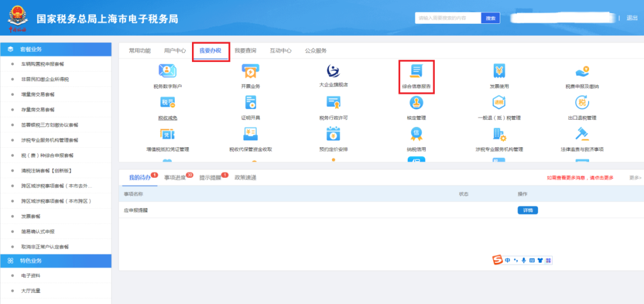644x304 pixels.
Task: Open 非居民扣缴企业所得税 in sidebar
Action: (45, 79)
